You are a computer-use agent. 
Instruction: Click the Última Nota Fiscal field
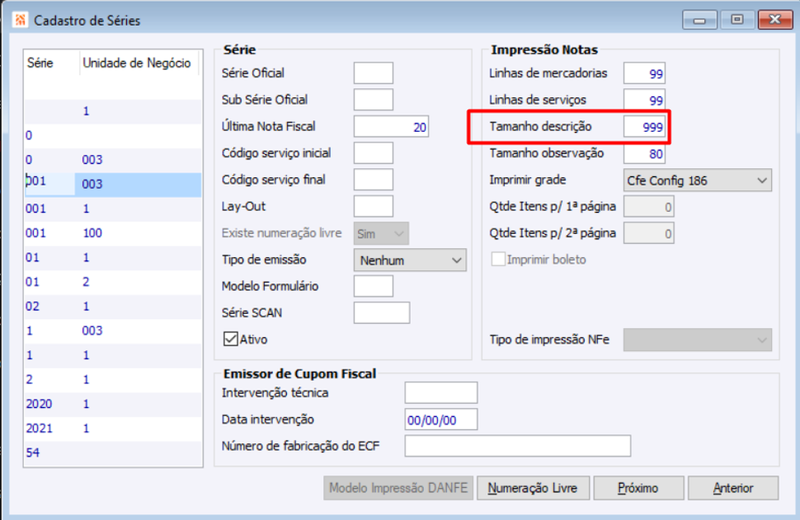pos(391,127)
